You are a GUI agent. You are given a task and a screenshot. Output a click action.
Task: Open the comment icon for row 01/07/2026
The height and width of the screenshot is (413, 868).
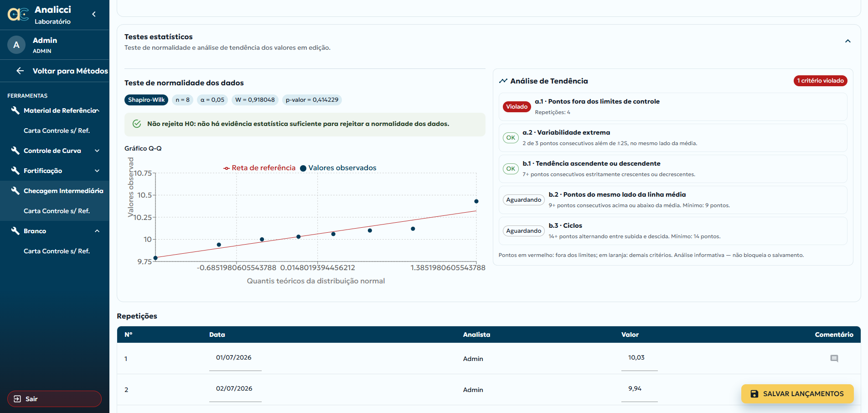(x=834, y=359)
